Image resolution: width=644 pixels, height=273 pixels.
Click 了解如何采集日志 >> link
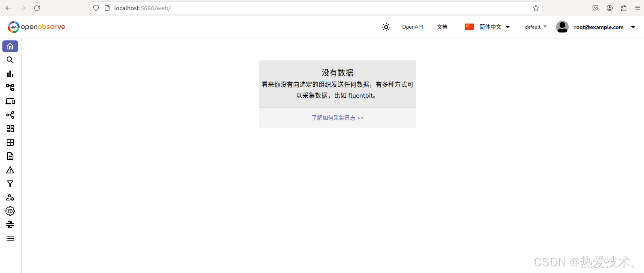click(x=338, y=118)
